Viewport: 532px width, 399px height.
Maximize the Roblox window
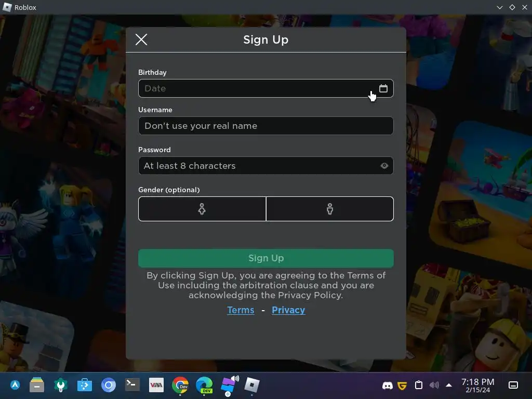click(512, 7)
